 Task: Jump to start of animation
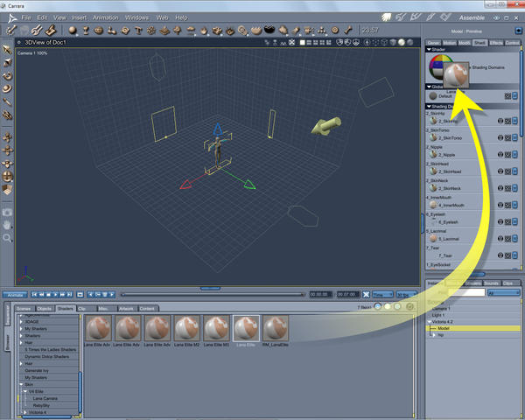click(34, 294)
